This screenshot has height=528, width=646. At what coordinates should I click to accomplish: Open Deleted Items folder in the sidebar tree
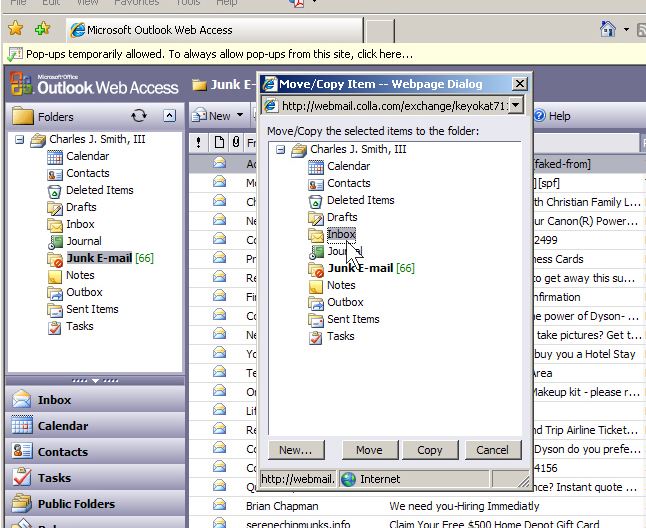click(100, 190)
